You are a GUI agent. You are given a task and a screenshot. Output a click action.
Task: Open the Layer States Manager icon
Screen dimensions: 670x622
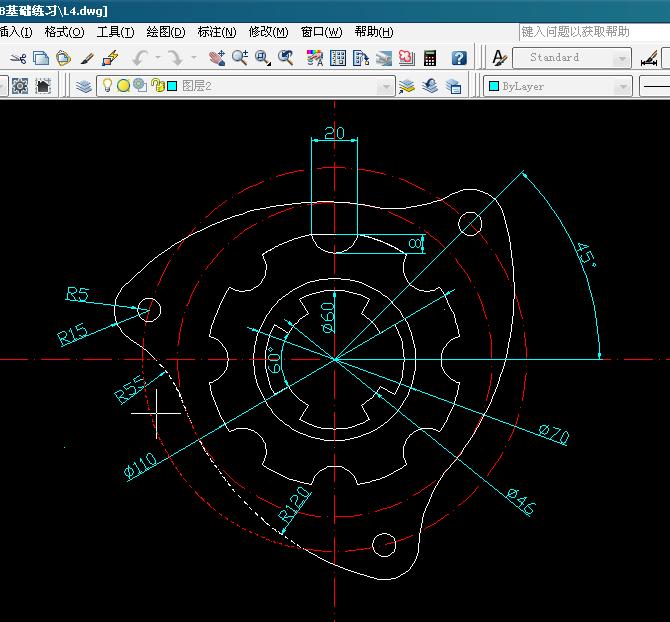pyautogui.click(x=453, y=86)
